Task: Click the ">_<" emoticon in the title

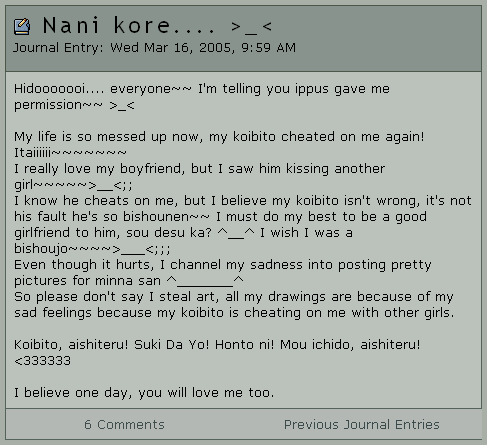Action: coord(252,27)
